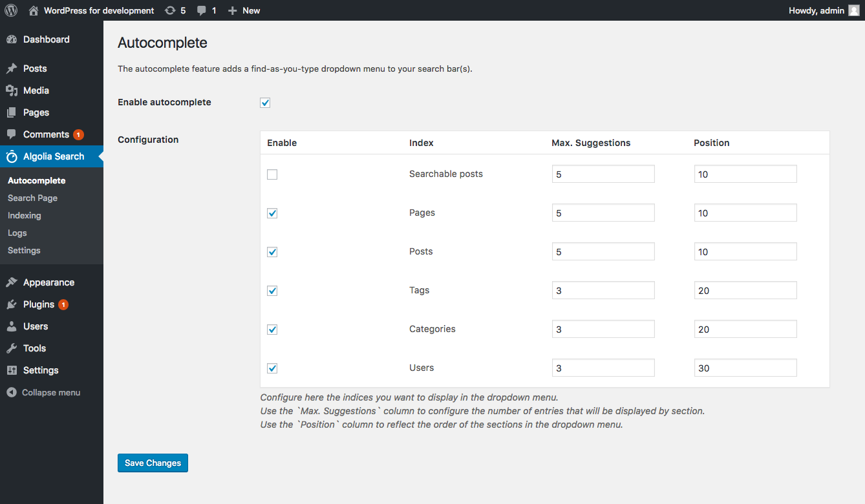Disable the Enable autocomplete checkbox
Image resolution: width=865 pixels, height=504 pixels.
pos(265,103)
